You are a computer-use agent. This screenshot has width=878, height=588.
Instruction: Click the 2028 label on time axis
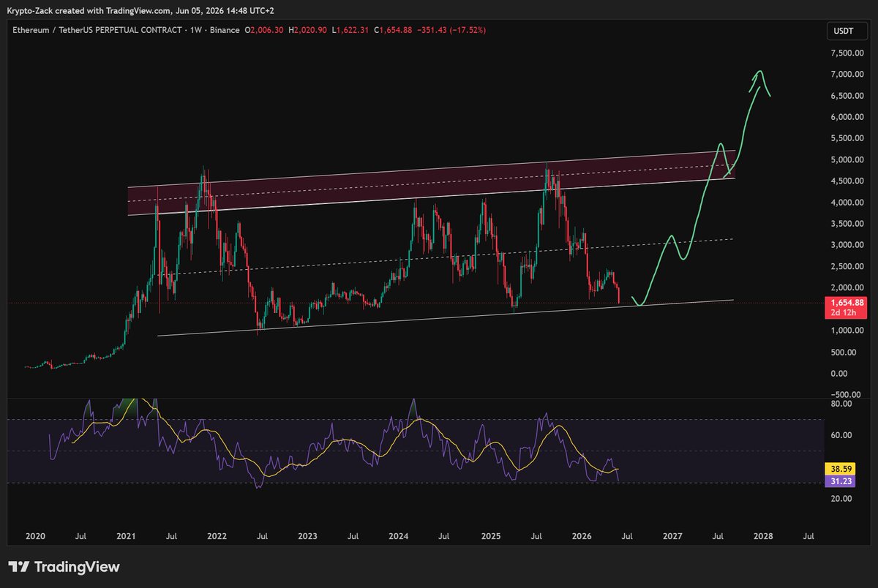(x=762, y=536)
